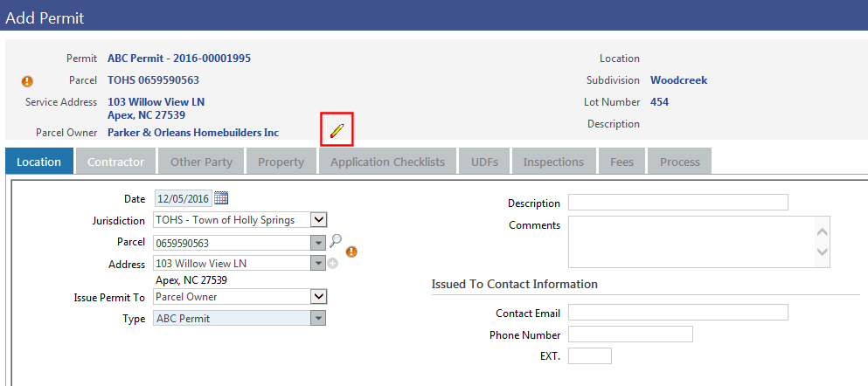Viewport: 868px width, 386px height.
Task: Click the orange warning icon beside Address field
Action: (351, 252)
